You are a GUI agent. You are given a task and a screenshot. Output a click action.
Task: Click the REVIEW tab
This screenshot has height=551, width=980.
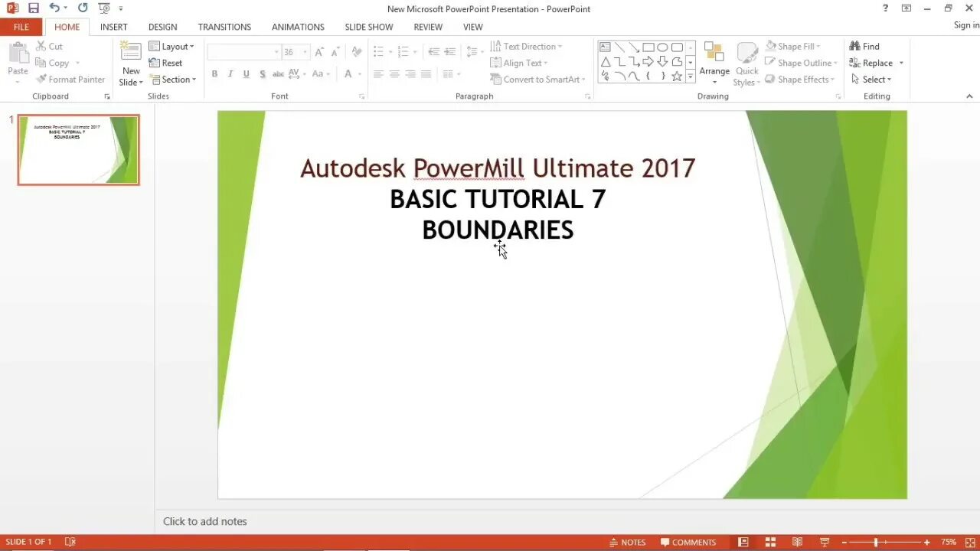(428, 27)
